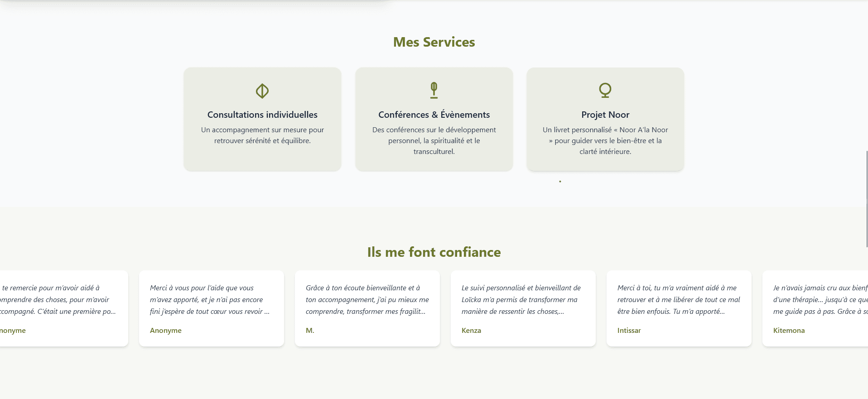The height and width of the screenshot is (399, 868).
Task: Click the author name Kitemona
Action: (789, 331)
